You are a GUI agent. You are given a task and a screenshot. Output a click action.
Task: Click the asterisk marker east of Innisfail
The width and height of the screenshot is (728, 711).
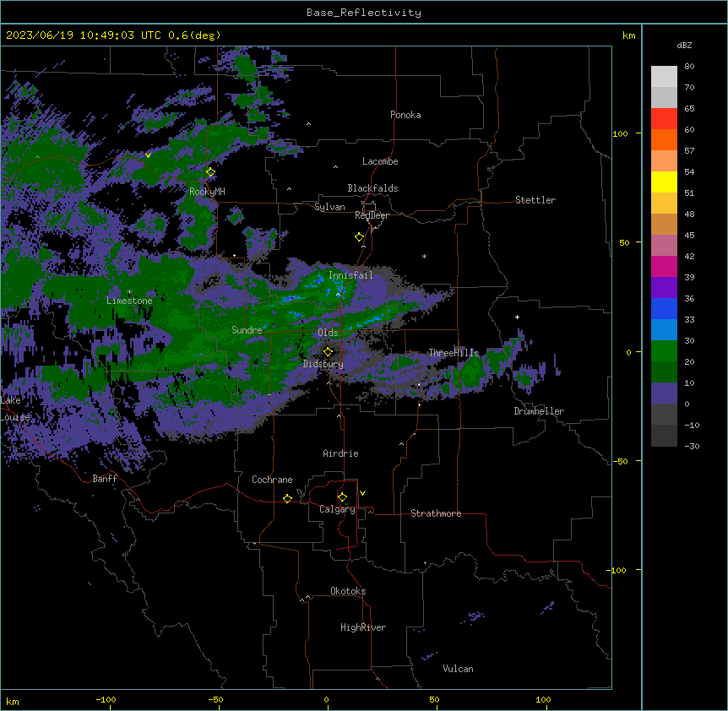pos(424,256)
